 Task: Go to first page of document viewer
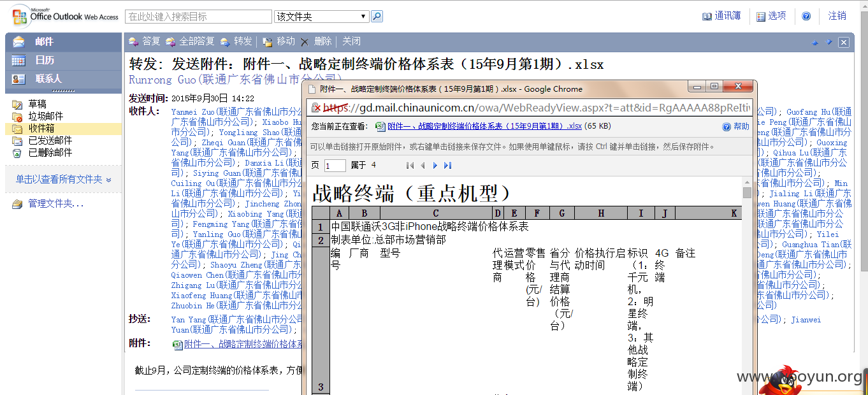click(x=410, y=166)
